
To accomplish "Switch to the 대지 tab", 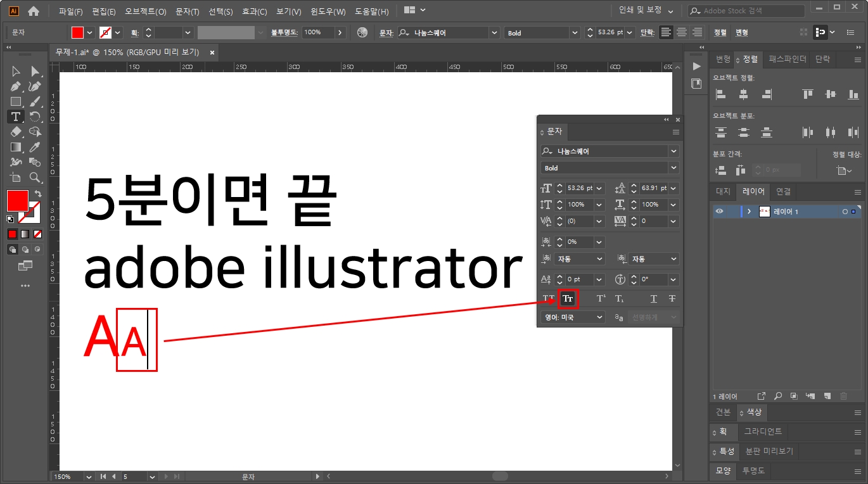I will click(x=723, y=191).
